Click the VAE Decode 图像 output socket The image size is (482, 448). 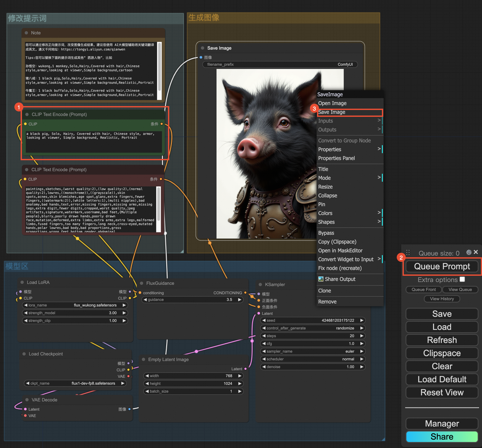click(x=130, y=409)
